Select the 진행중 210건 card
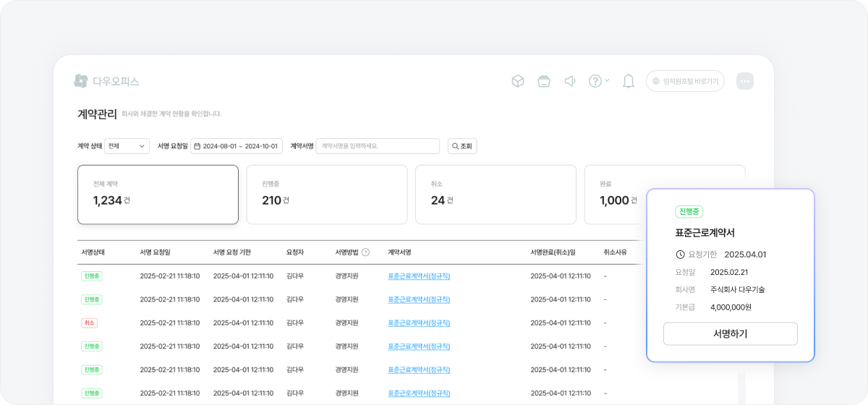 click(x=327, y=195)
